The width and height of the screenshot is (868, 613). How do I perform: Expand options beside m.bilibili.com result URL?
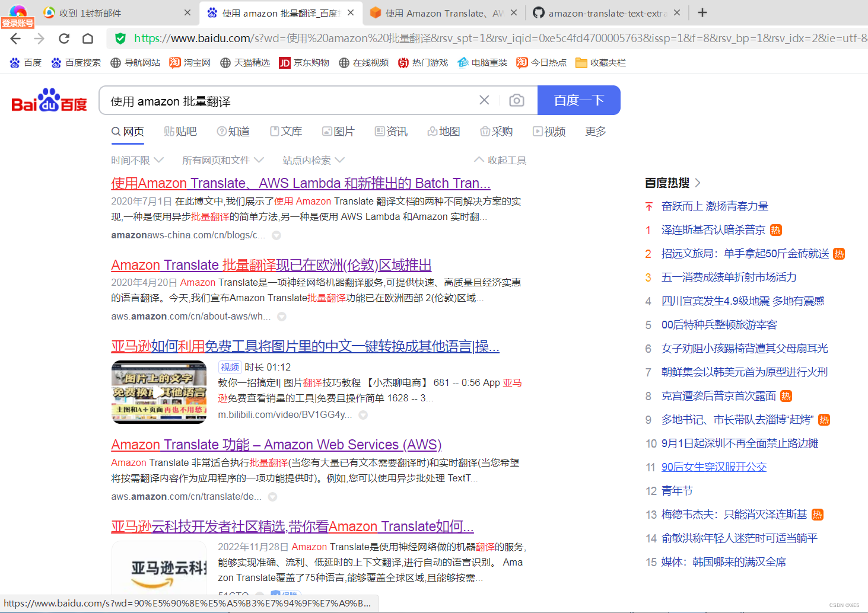pos(363,415)
